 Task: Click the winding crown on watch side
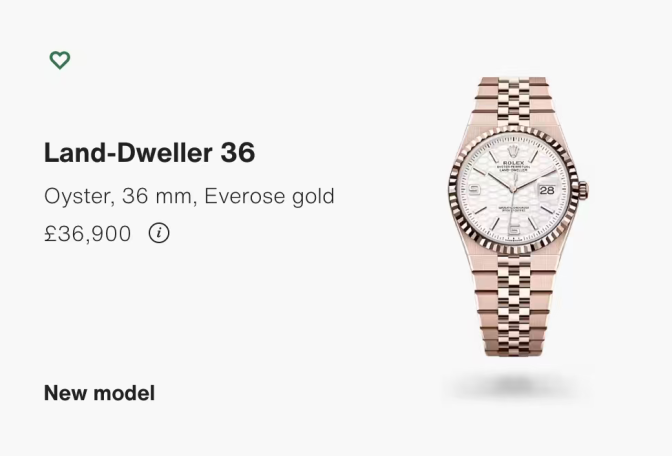click(583, 188)
